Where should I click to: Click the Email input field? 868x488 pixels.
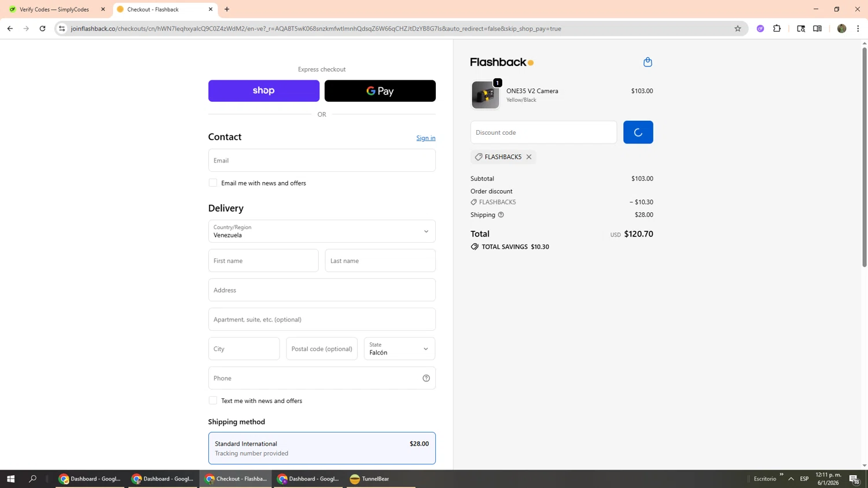click(x=322, y=160)
